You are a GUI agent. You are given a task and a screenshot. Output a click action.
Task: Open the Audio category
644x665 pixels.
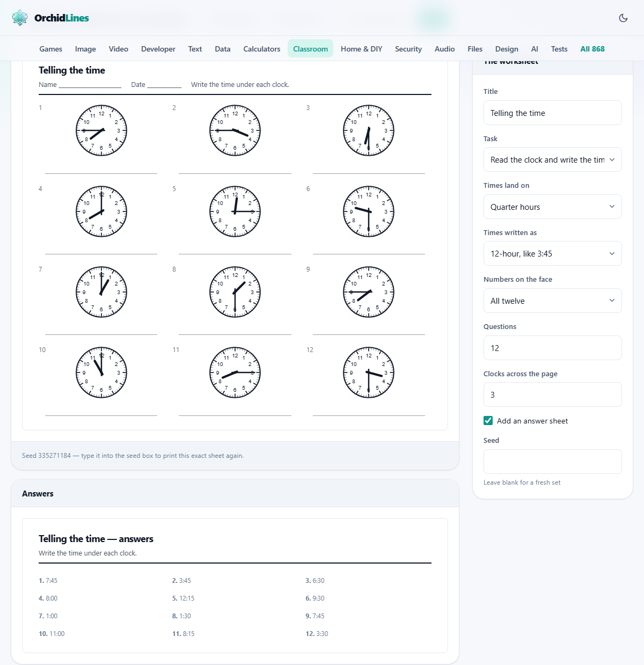point(445,49)
